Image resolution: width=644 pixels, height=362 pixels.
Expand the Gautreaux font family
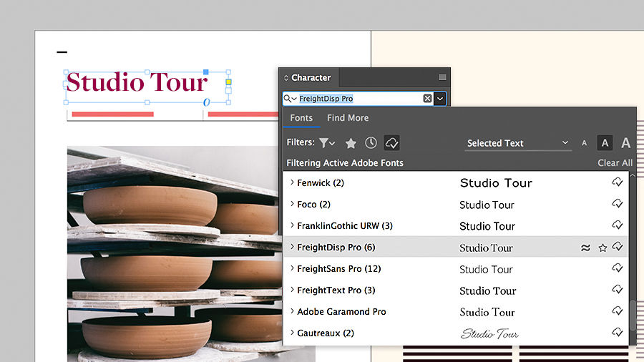[292, 333]
